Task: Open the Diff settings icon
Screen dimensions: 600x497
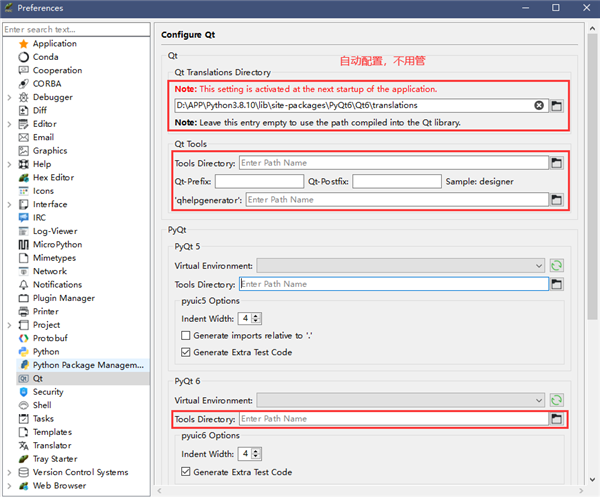Action: [24, 111]
